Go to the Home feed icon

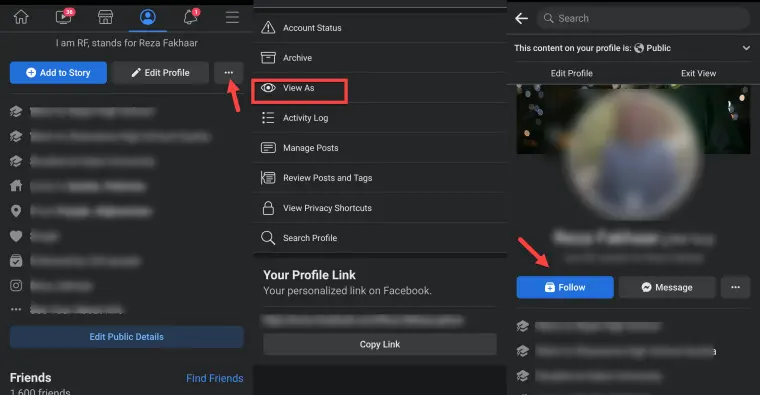(21, 17)
